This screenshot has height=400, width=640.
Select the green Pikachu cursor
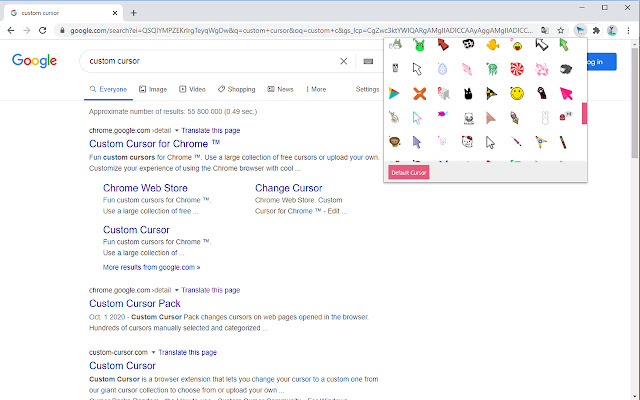419,44
